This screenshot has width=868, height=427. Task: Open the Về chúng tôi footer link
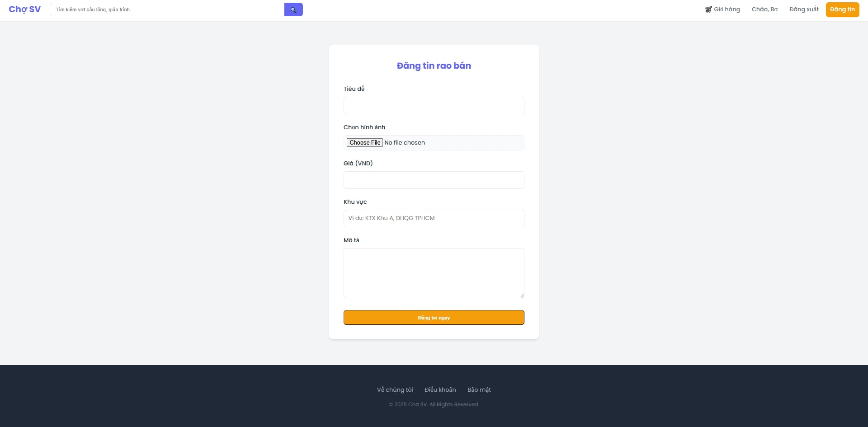(395, 389)
